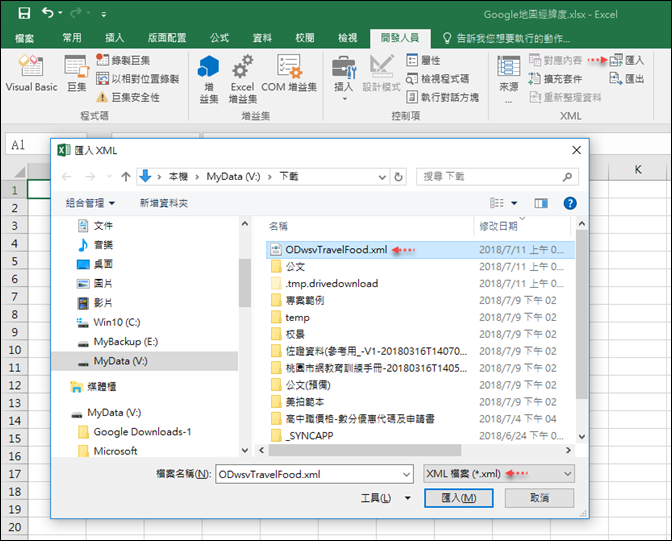Viewport: 672px width, 541px height.
Task: Switch to the 資料 tab
Action: [x=262, y=38]
